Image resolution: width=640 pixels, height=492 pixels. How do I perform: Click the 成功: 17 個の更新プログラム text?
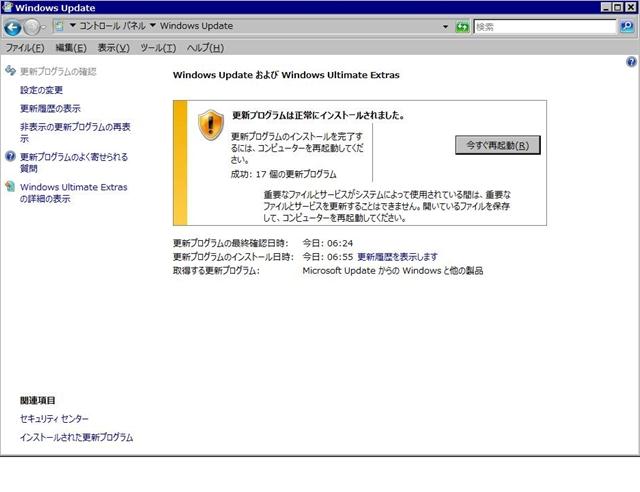pos(283,174)
